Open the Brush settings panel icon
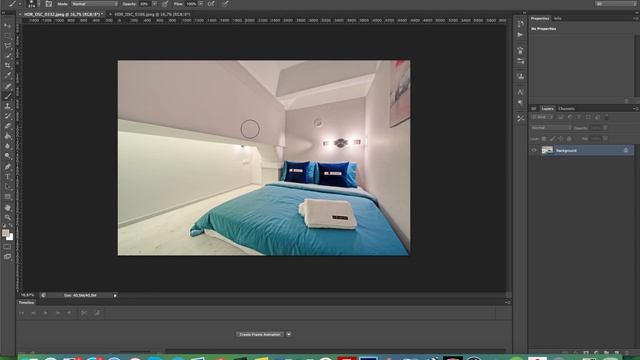Screen dimensions: 640x360 [520, 61]
